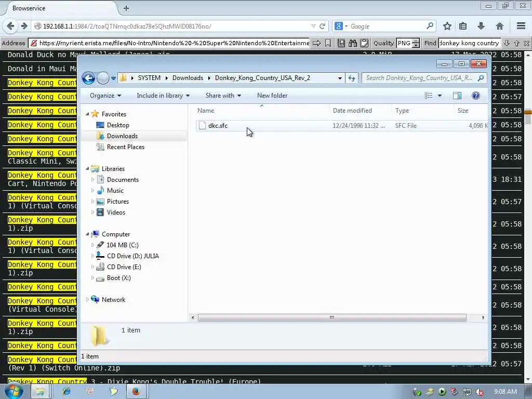This screenshot has height=399, width=532.
Task: Open the Firefox hamburger menu
Action: coord(521,26)
